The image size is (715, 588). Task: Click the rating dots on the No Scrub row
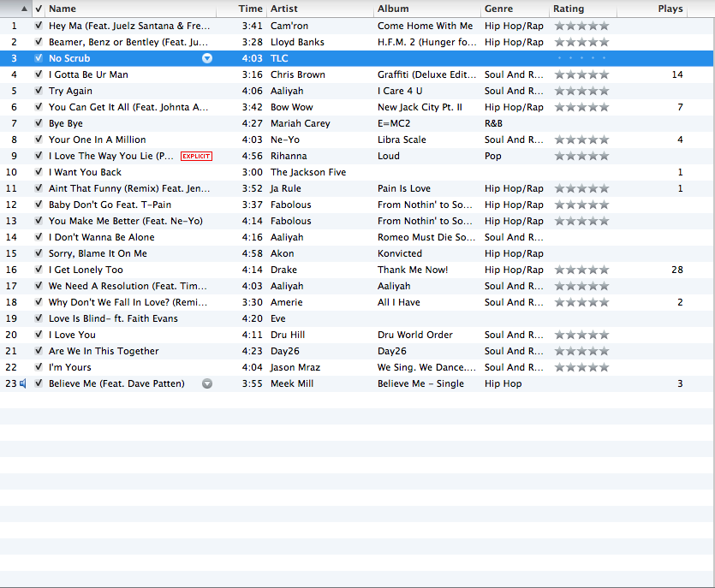tap(581, 58)
